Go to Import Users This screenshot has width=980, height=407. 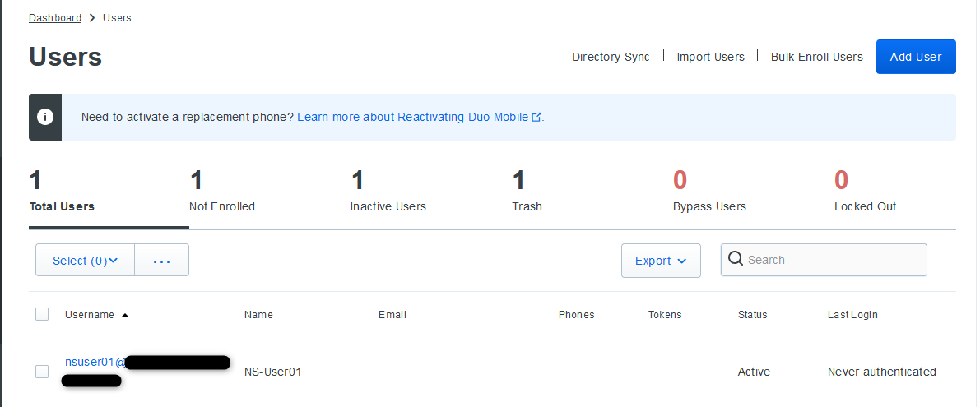(710, 57)
